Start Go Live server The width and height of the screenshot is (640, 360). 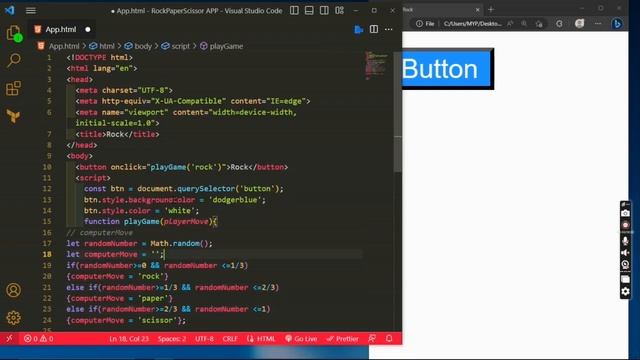coord(301,338)
